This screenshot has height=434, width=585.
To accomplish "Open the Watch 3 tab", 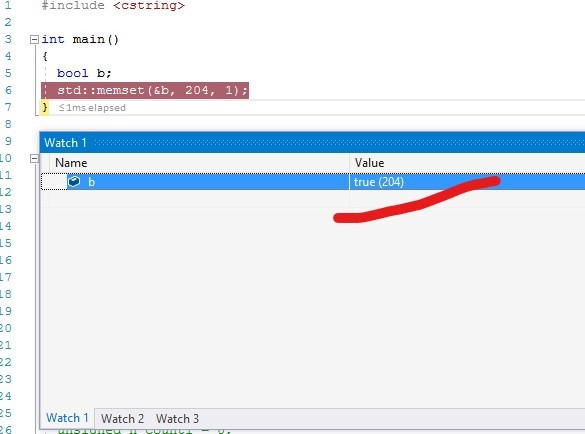I will 177,419.
